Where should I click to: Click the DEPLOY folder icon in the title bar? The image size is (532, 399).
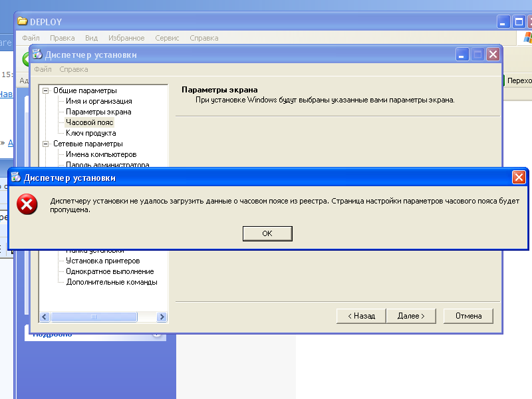click(23, 21)
